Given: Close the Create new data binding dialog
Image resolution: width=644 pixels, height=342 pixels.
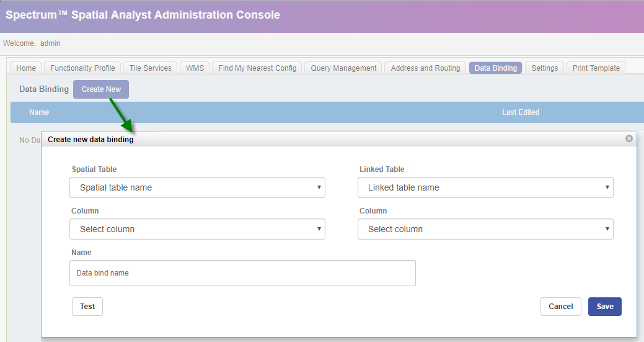Looking at the screenshot, I should (629, 138).
